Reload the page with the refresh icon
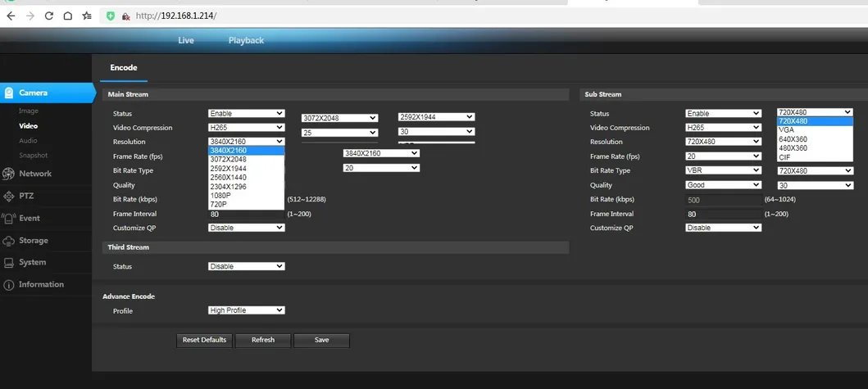The height and width of the screenshot is (389, 868). tap(48, 16)
